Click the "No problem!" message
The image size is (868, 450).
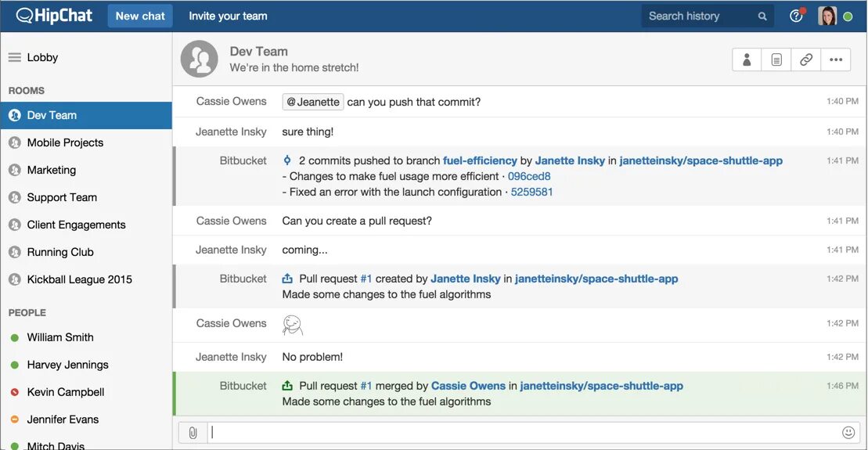tap(312, 357)
